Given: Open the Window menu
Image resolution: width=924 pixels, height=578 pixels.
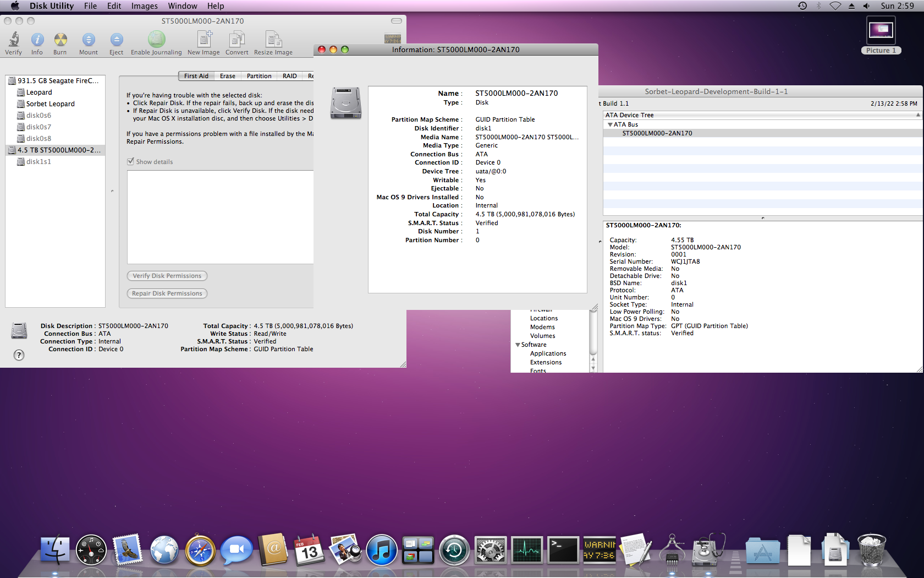Looking at the screenshot, I should coord(183,6).
